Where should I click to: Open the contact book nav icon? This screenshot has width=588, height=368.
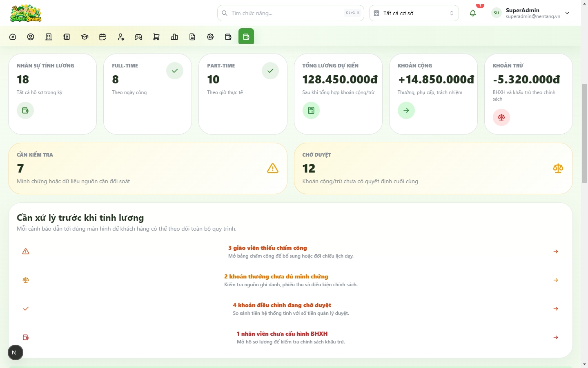pos(67,37)
